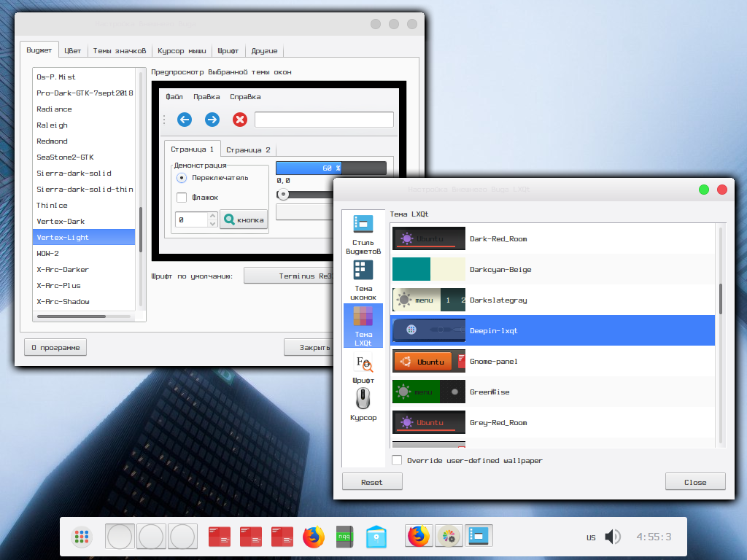Click the Reset button
Viewport: 747px width, 560px height.
click(372, 481)
